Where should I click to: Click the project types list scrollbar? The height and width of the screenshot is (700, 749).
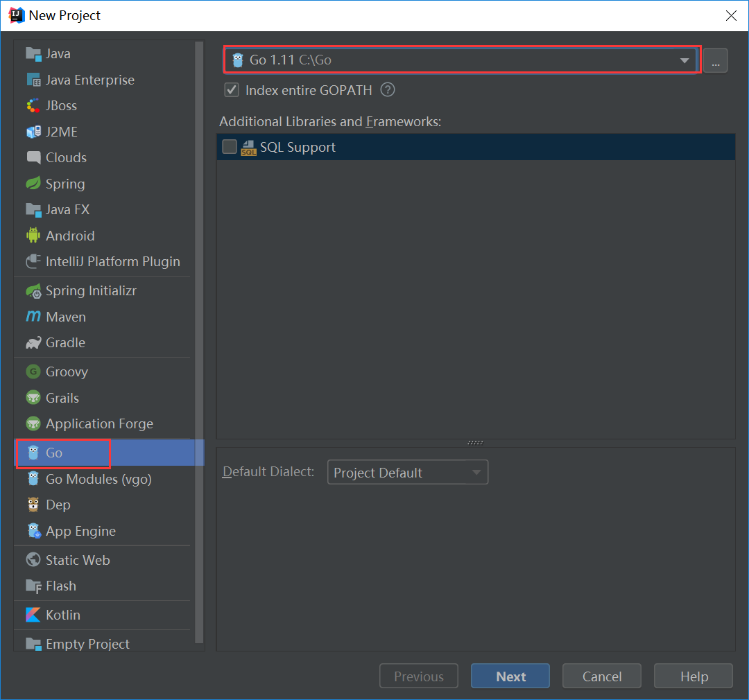pos(200,342)
